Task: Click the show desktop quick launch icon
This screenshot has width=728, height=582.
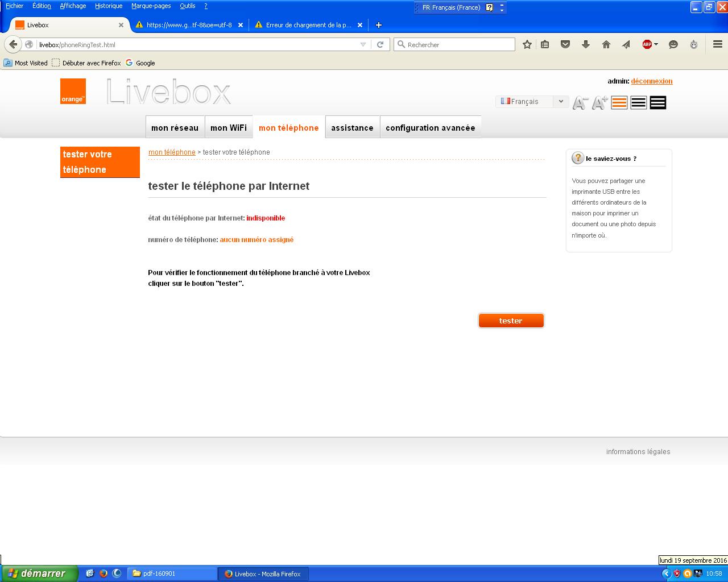Action: 90,573
